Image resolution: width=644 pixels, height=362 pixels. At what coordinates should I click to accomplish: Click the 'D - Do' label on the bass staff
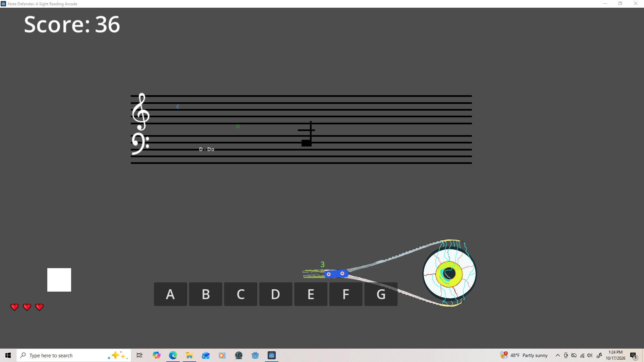(x=207, y=149)
